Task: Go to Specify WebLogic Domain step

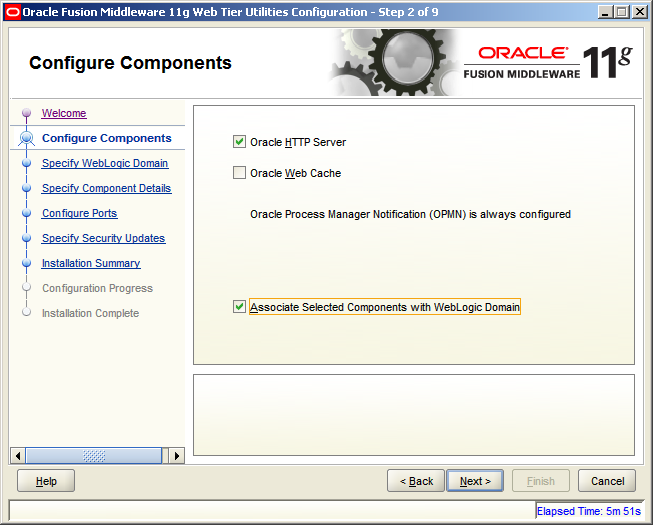Action: pos(105,163)
